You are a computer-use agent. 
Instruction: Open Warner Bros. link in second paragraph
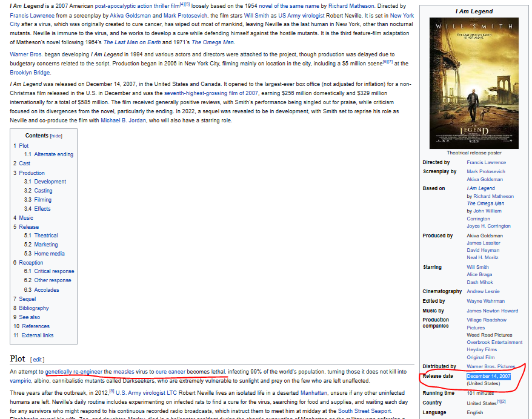point(26,54)
